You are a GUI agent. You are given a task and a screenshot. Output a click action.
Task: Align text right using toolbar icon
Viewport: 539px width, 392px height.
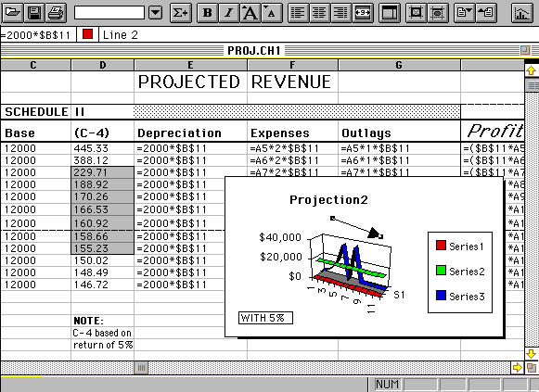pos(340,13)
